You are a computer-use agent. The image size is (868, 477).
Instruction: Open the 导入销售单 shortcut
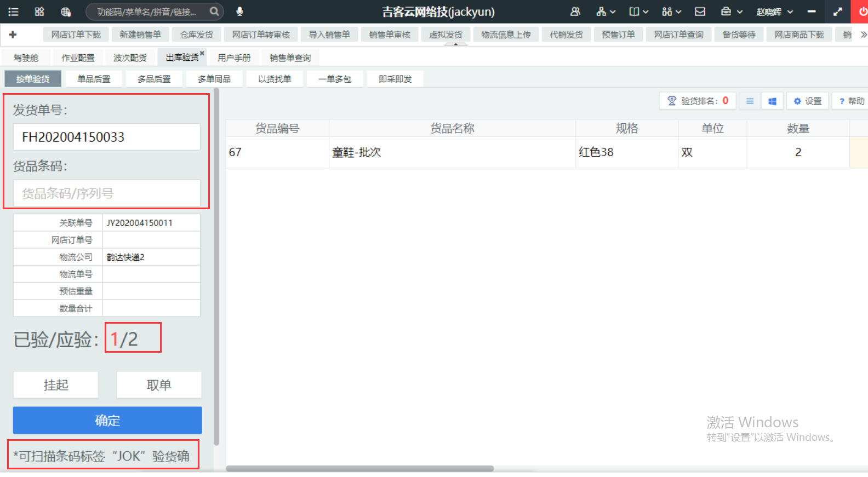[x=329, y=35]
